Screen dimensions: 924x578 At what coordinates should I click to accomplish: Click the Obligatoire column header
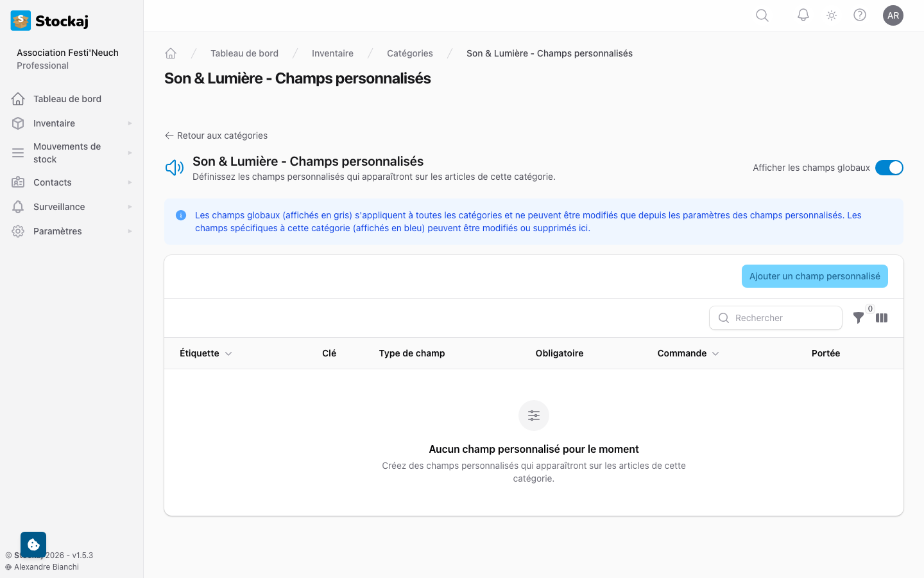[560, 353]
